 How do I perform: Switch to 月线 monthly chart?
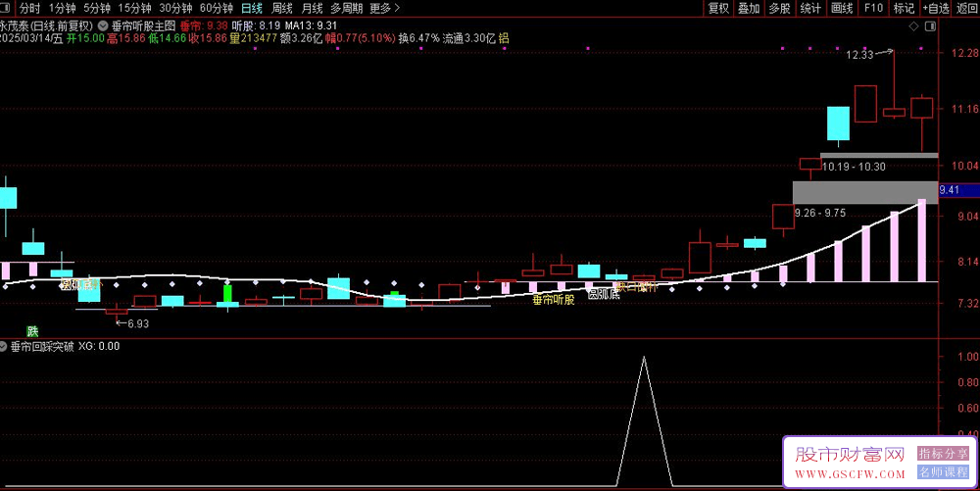coord(312,8)
